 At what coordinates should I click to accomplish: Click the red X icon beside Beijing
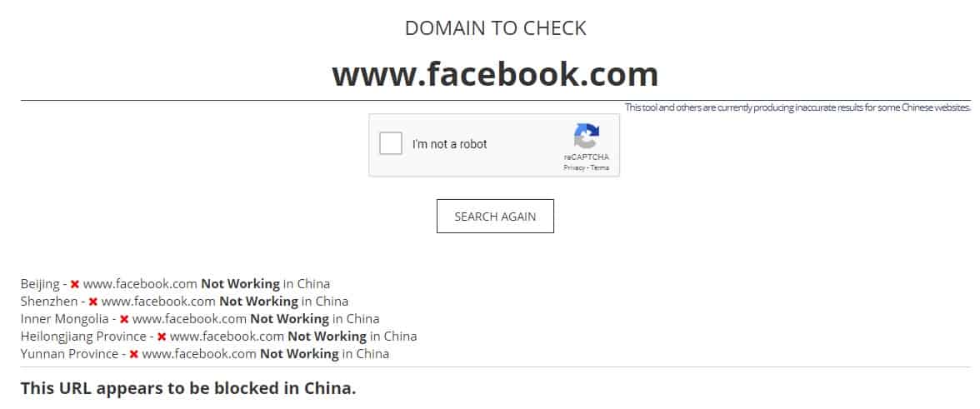[75, 284]
